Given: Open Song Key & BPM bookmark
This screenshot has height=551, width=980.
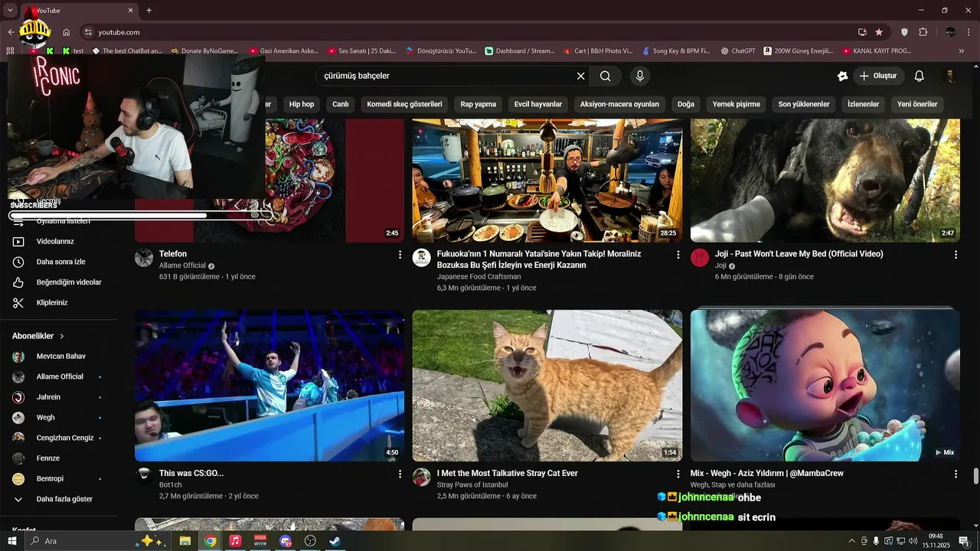Looking at the screenshot, I should point(678,51).
